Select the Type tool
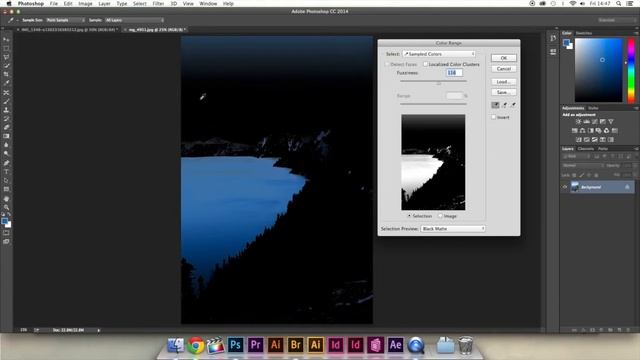 (6, 172)
